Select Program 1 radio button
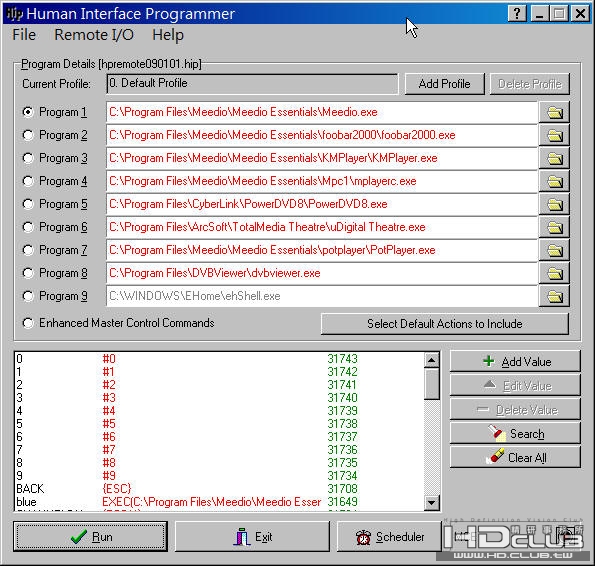595x566 pixels. pos(28,112)
